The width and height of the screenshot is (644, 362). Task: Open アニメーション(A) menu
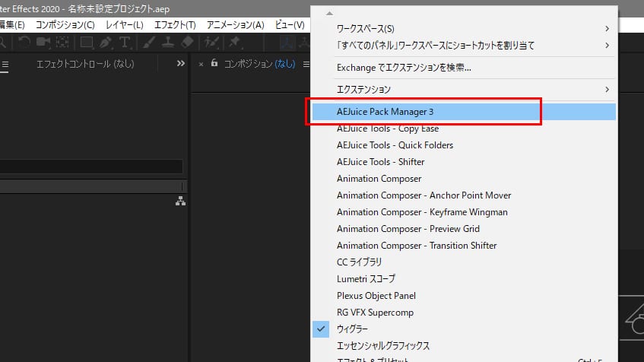click(x=236, y=25)
